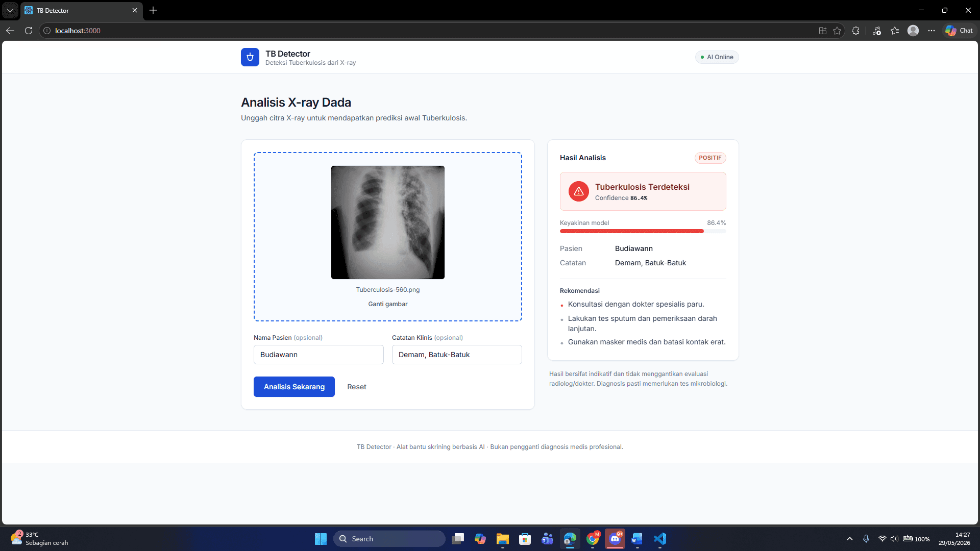Open the Windows Start menu

(321, 539)
